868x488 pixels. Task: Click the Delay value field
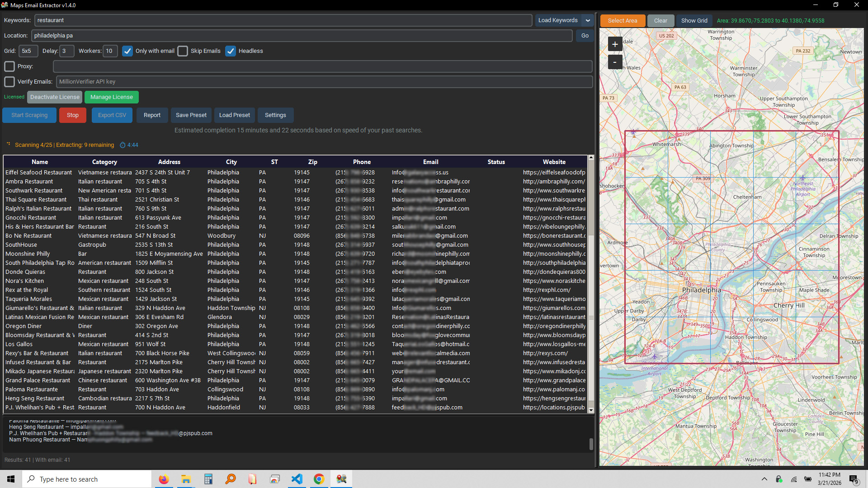pyautogui.click(x=66, y=51)
